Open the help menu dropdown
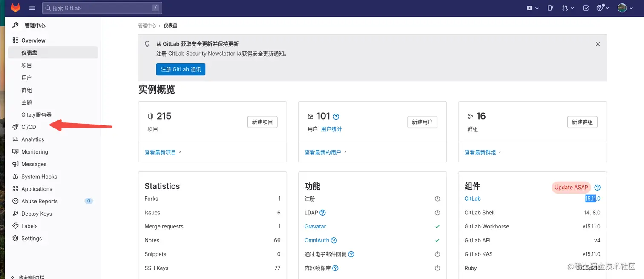The height and width of the screenshot is (279, 644). coord(602,8)
